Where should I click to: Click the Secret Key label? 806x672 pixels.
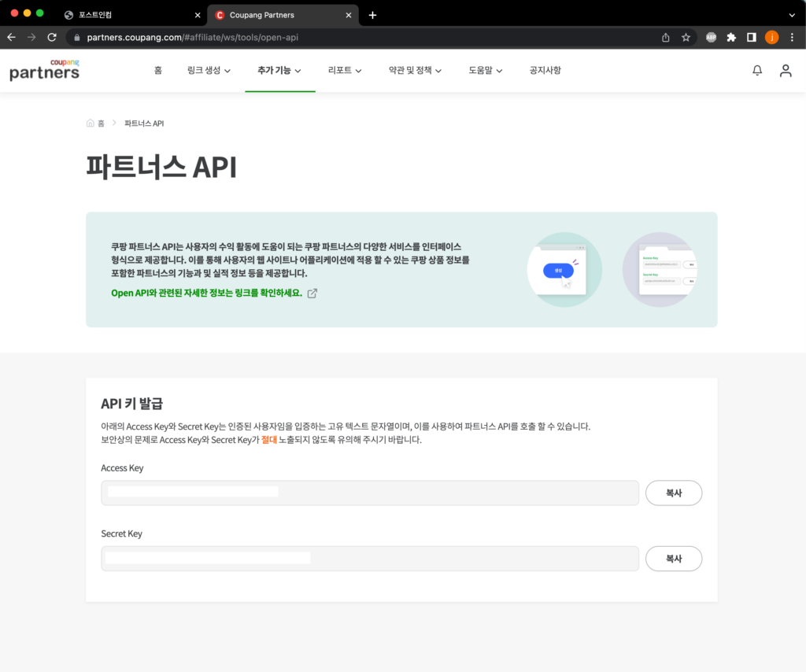[122, 534]
